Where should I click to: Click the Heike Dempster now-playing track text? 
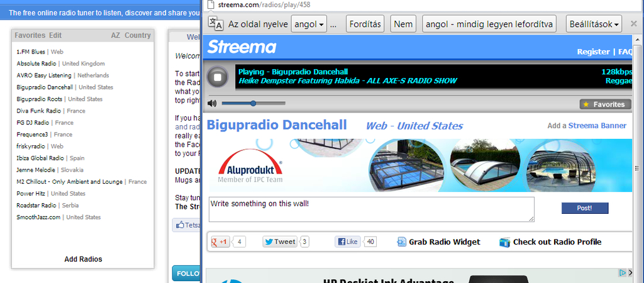[x=347, y=81]
